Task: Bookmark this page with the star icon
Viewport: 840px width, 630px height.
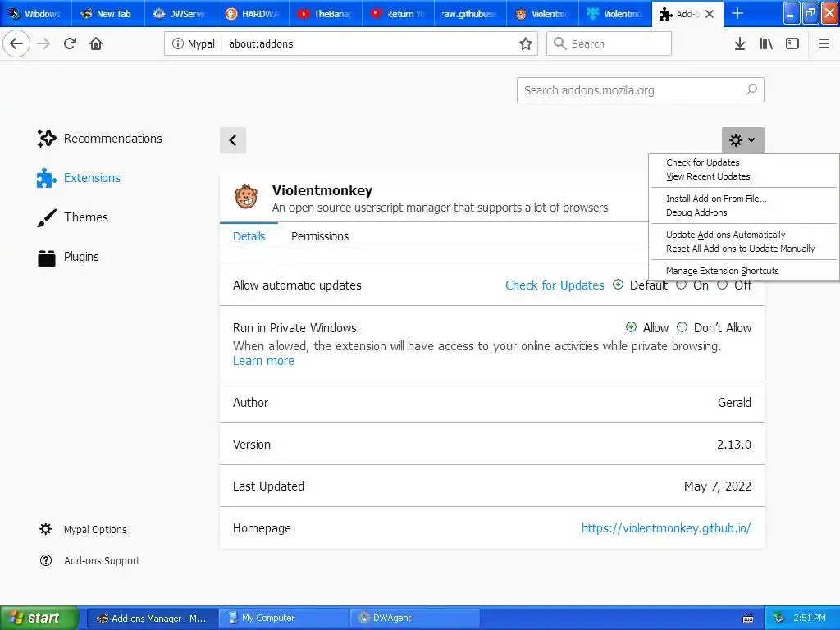Action: [x=526, y=44]
